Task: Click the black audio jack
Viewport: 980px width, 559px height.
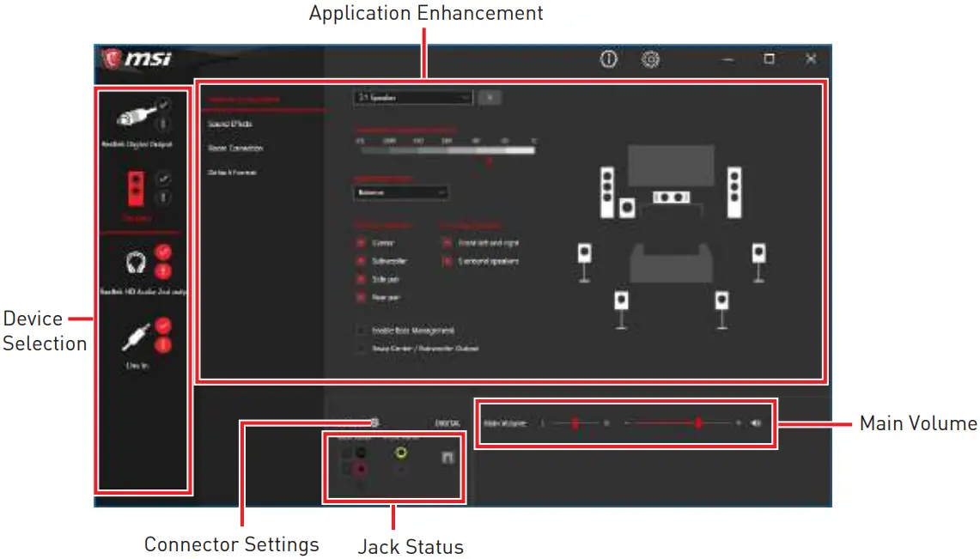Action: coord(361,453)
